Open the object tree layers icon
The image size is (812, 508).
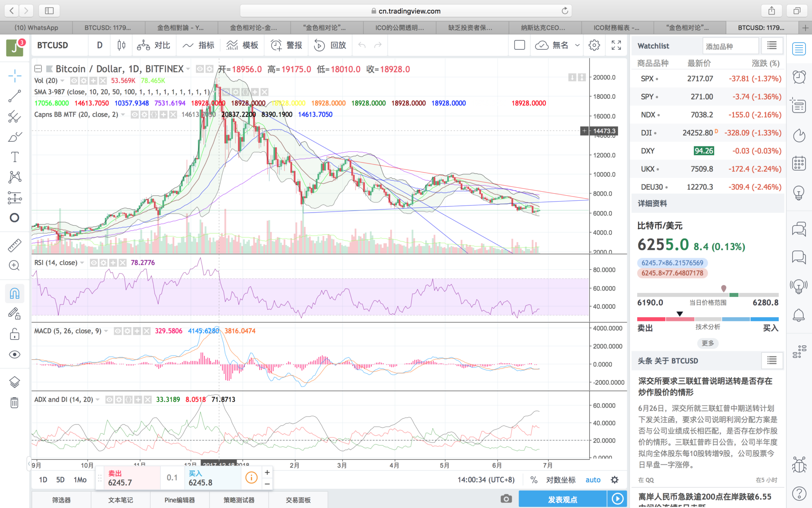coord(15,382)
